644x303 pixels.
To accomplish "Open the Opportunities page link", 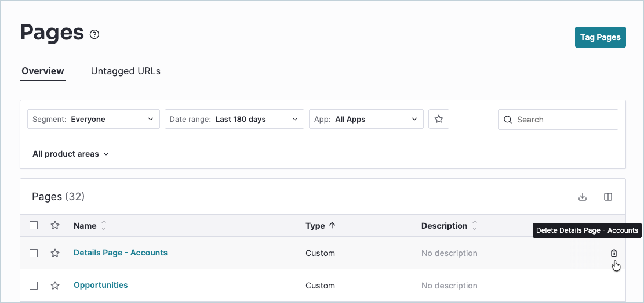I will click(101, 285).
